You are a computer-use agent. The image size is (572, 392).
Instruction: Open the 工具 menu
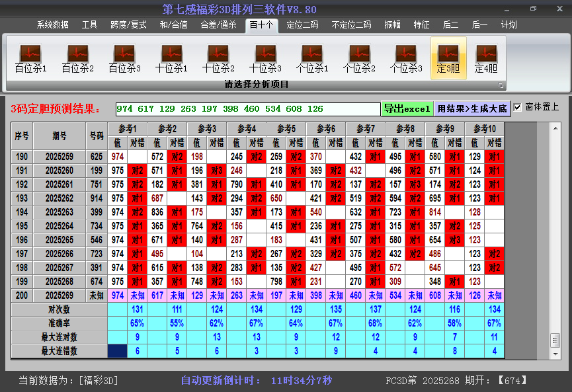(x=89, y=24)
